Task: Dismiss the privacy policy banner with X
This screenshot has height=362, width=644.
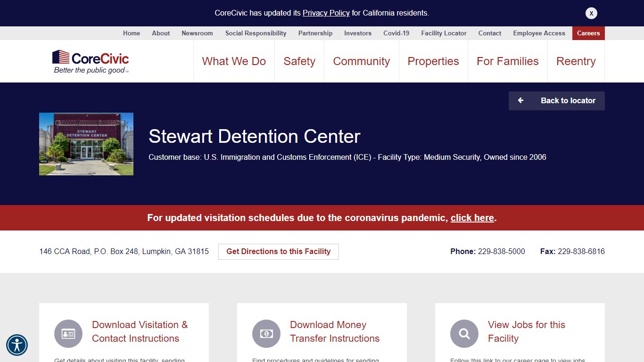Action: 591,13
